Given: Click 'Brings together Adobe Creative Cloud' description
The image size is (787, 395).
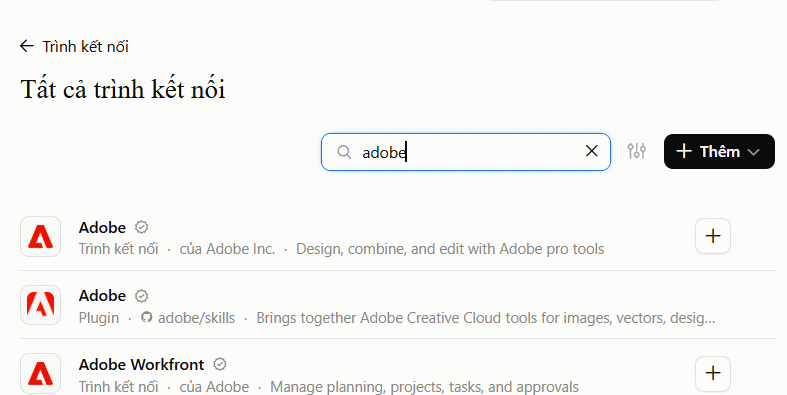Looking at the screenshot, I should pos(486,318).
